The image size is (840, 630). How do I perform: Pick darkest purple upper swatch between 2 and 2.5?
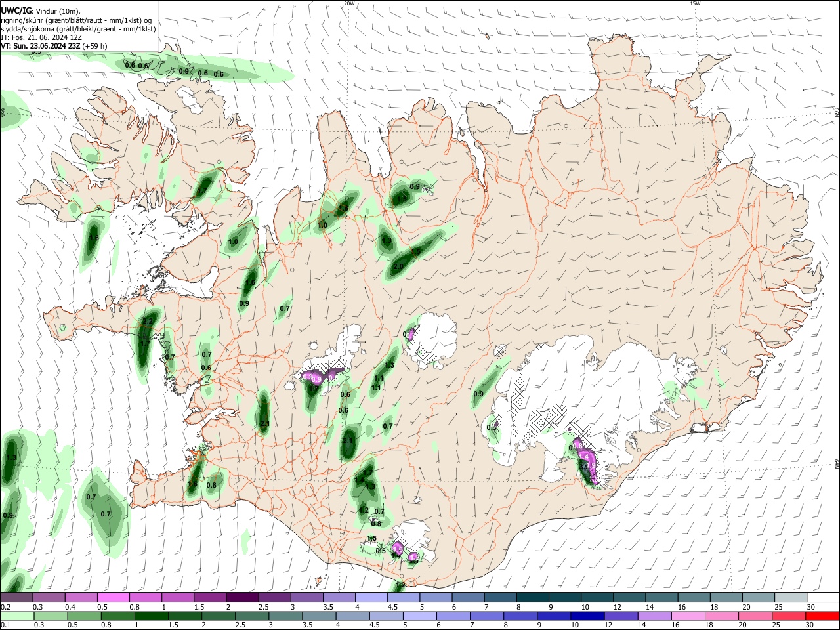pyautogui.click(x=242, y=597)
